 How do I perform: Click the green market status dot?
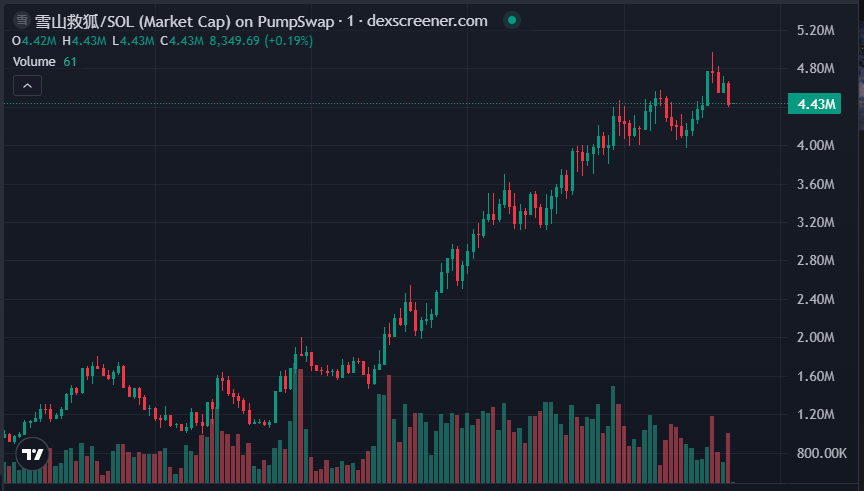coord(512,20)
